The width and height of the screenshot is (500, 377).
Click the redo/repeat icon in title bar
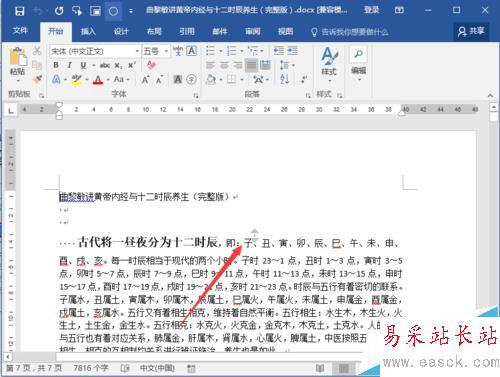[59, 11]
